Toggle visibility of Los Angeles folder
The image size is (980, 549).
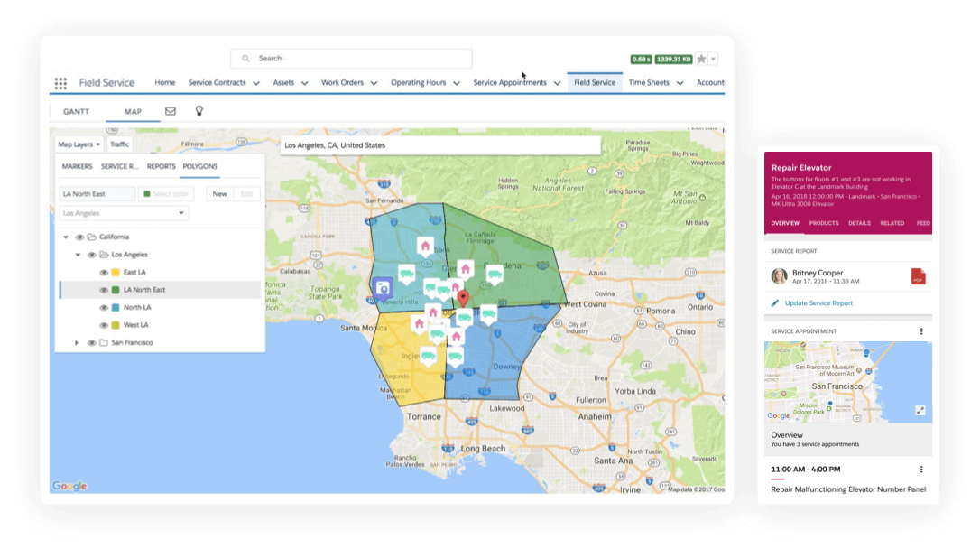pos(91,256)
